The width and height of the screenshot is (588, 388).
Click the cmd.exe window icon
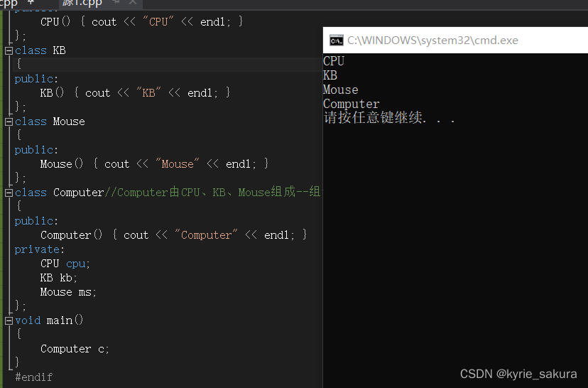pyautogui.click(x=336, y=41)
